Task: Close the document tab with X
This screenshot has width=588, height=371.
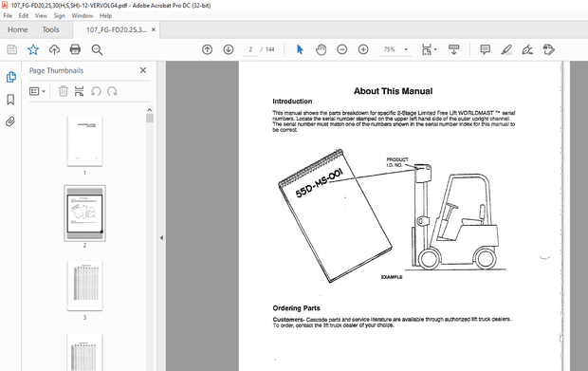Action: (154, 29)
